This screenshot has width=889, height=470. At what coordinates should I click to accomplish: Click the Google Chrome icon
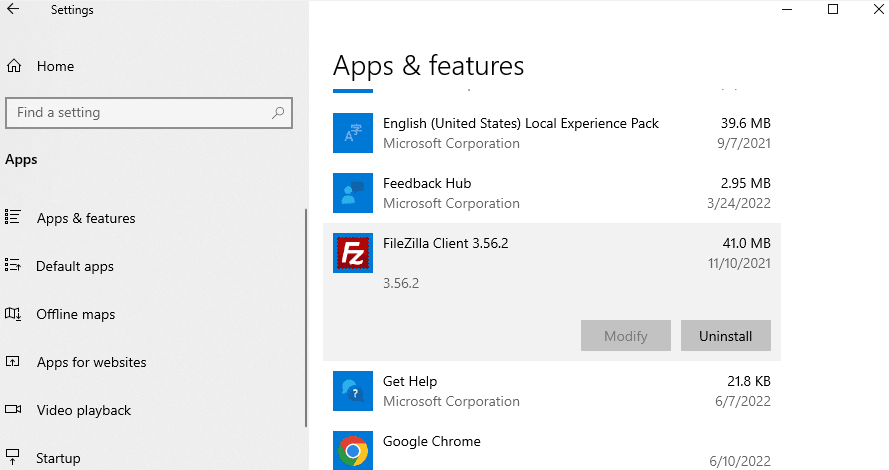352,450
